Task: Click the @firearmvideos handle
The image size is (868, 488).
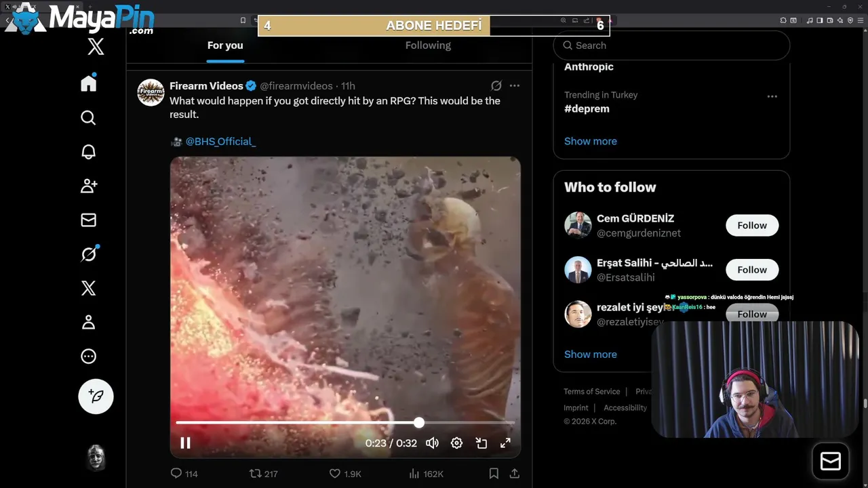Action: 296,86
